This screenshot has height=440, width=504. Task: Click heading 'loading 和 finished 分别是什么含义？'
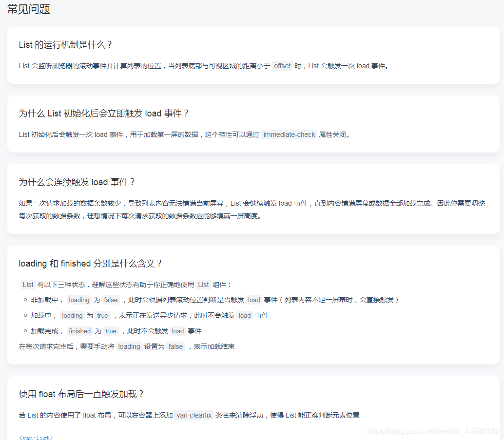click(90, 264)
